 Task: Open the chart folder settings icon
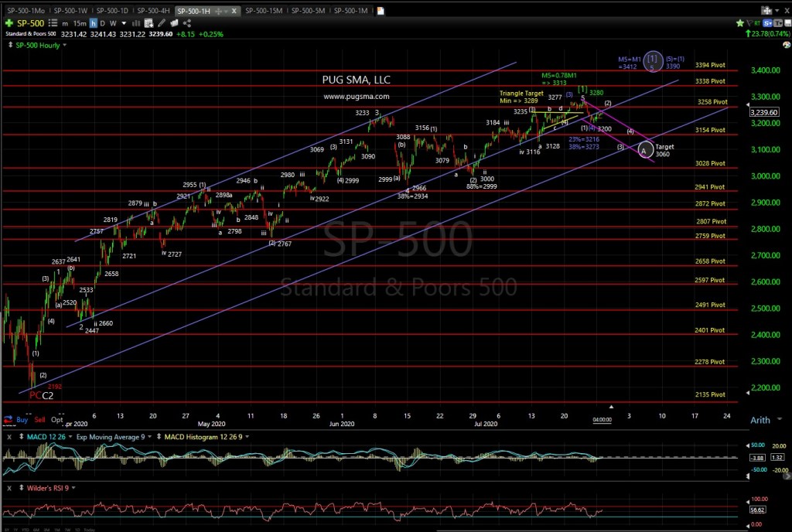(174, 23)
